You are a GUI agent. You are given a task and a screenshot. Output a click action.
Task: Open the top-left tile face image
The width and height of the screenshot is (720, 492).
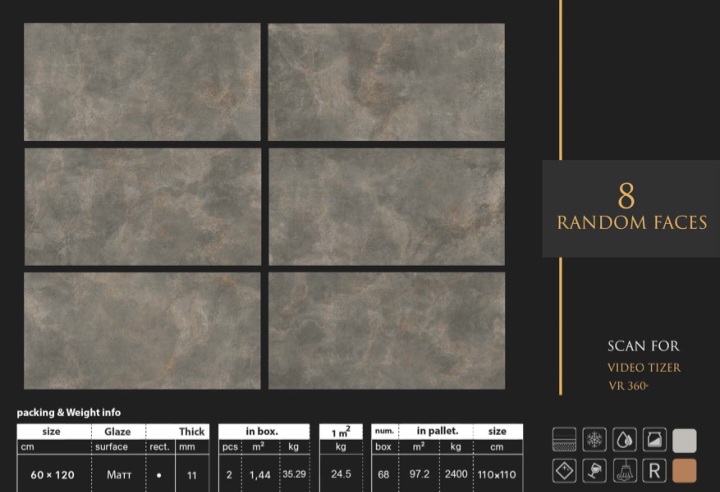point(142,82)
